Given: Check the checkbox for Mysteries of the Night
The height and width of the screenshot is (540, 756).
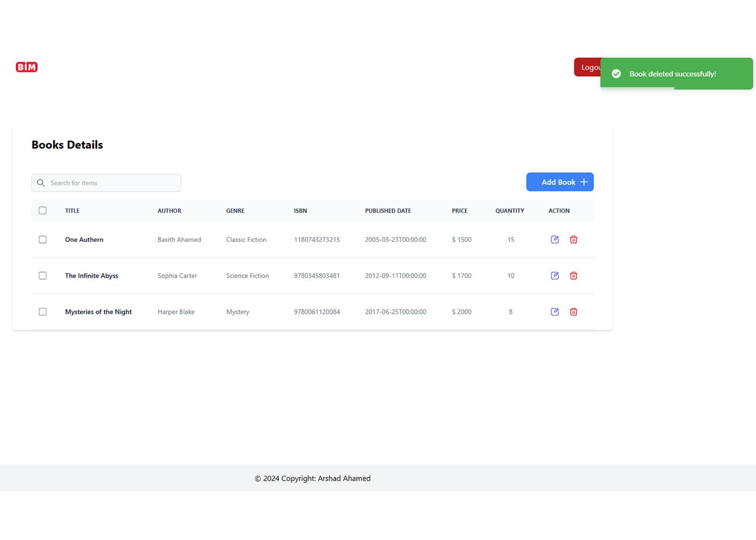Looking at the screenshot, I should tap(43, 312).
